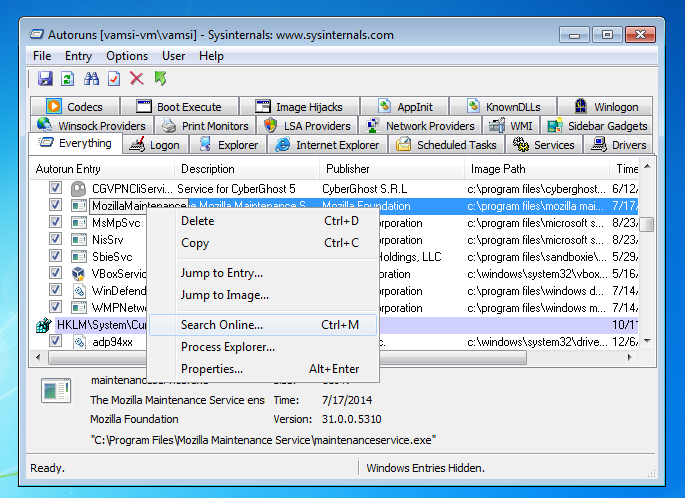Toggle the NisSrv entry checkbox
The width and height of the screenshot is (685, 498).
55,239
